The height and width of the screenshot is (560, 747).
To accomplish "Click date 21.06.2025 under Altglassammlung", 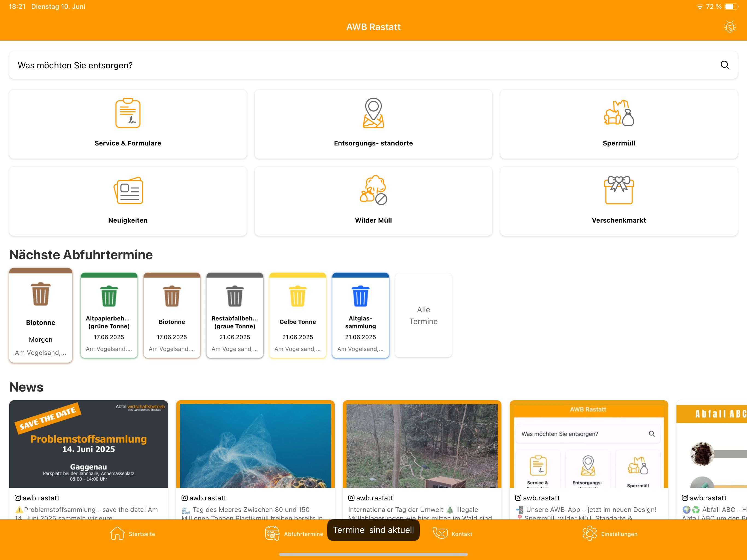I will pos(360,337).
